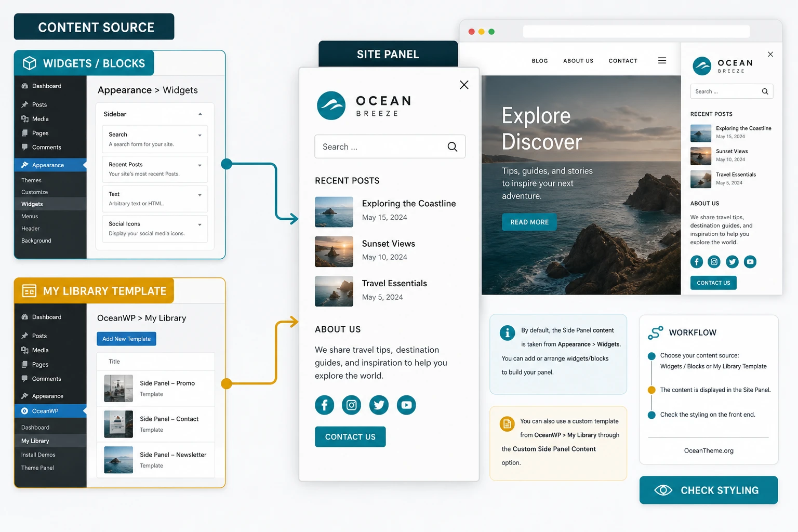Select My Library submenu item
798x532 pixels.
pyautogui.click(x=50, y=441)
